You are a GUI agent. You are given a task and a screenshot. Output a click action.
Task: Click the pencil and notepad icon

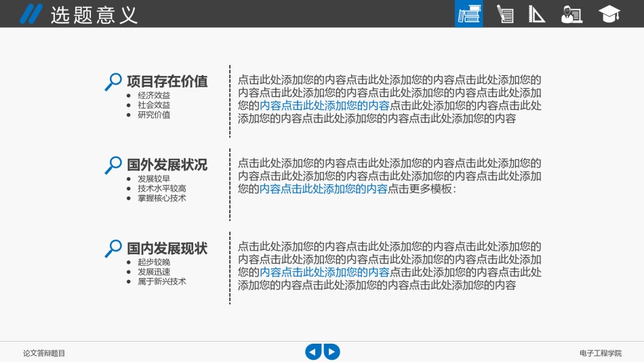[505, 14]
